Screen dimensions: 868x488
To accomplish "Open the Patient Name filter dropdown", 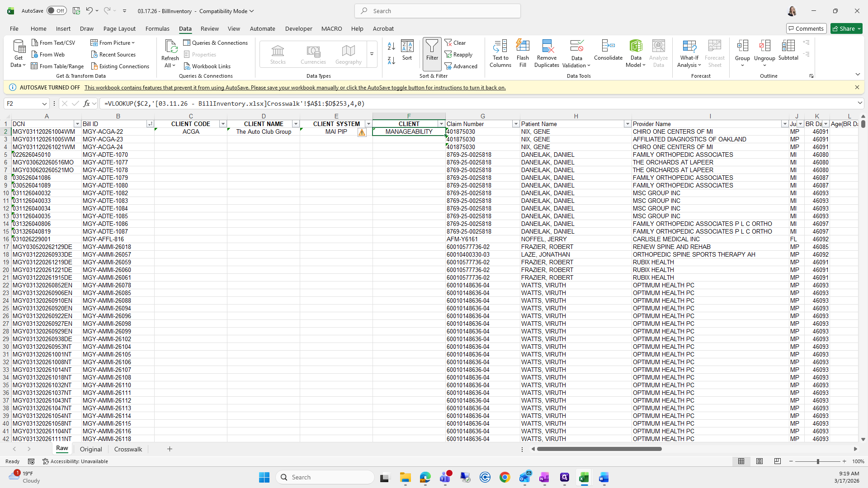I will (627, 124).
